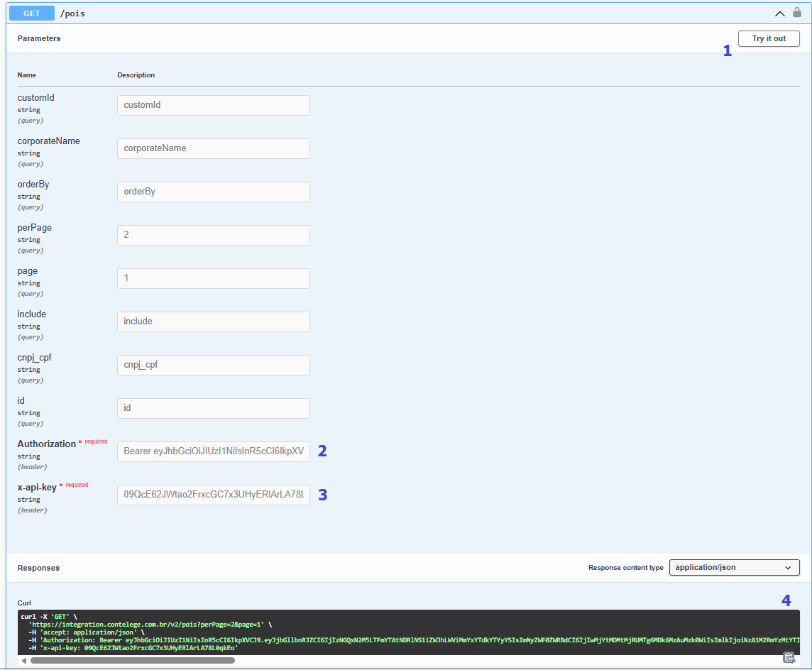Collapse the /pois operation with chevron
812x670 pixels.
point(779,14)
